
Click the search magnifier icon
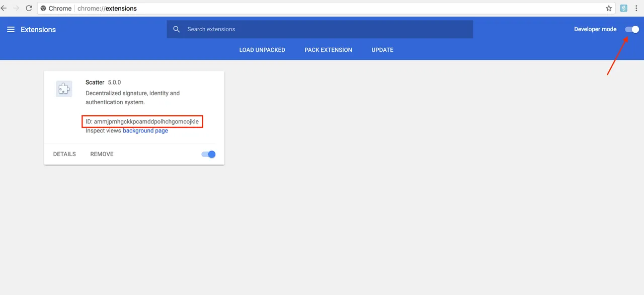click(177, 29)
